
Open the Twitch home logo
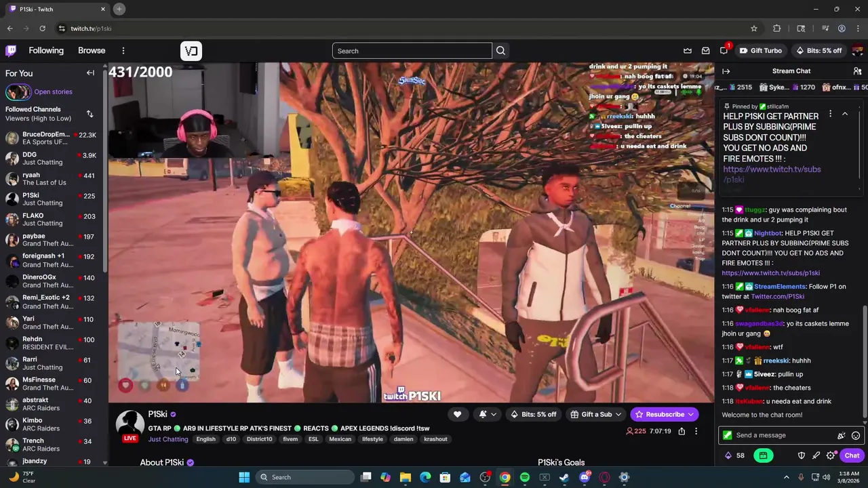pyautogui.click(x=11, y=51)
